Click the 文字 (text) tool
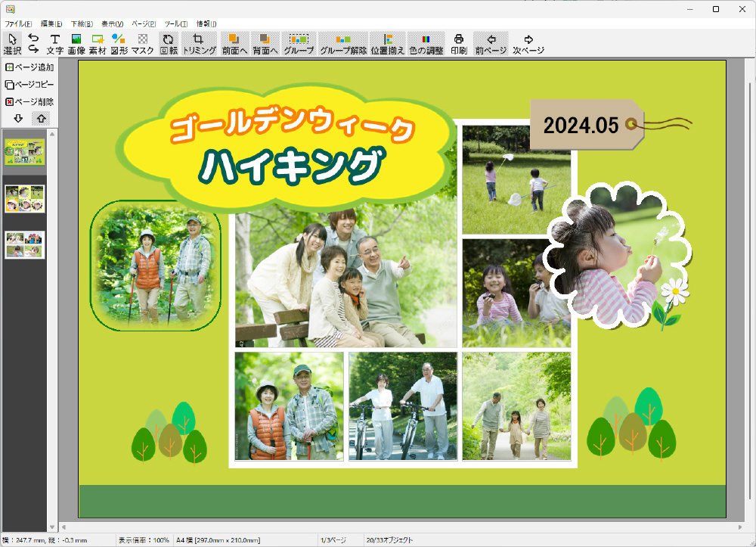The height and width of the screenshot is (547, 756). [54, 44]
